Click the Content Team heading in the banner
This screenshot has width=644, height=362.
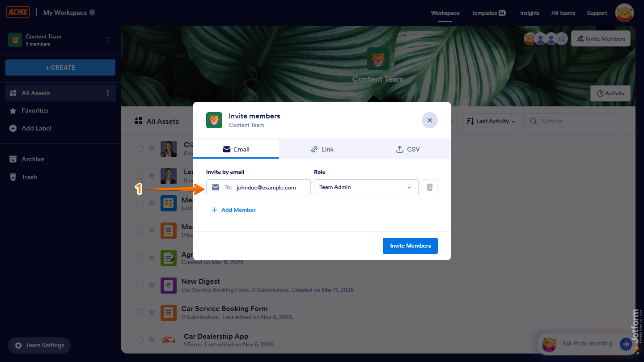click(x=378, y=79)
